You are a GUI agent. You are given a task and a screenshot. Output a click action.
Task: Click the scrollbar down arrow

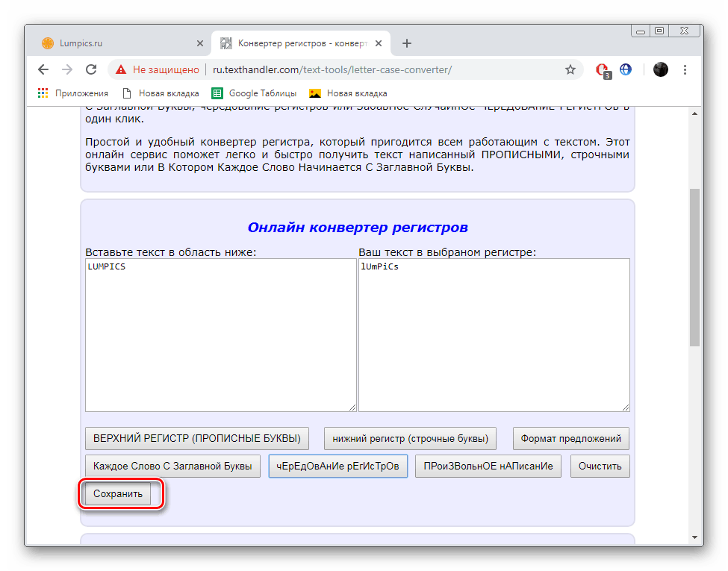[694, 537]
